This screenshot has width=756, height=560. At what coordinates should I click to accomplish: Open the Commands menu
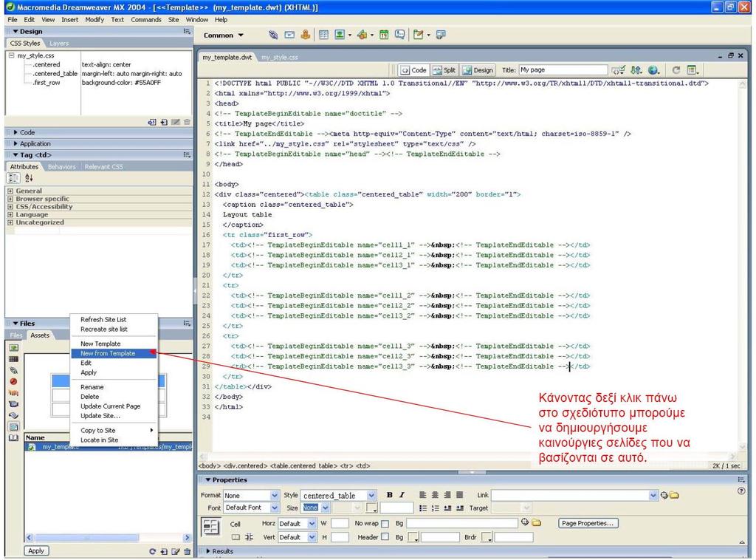(146, 20)
